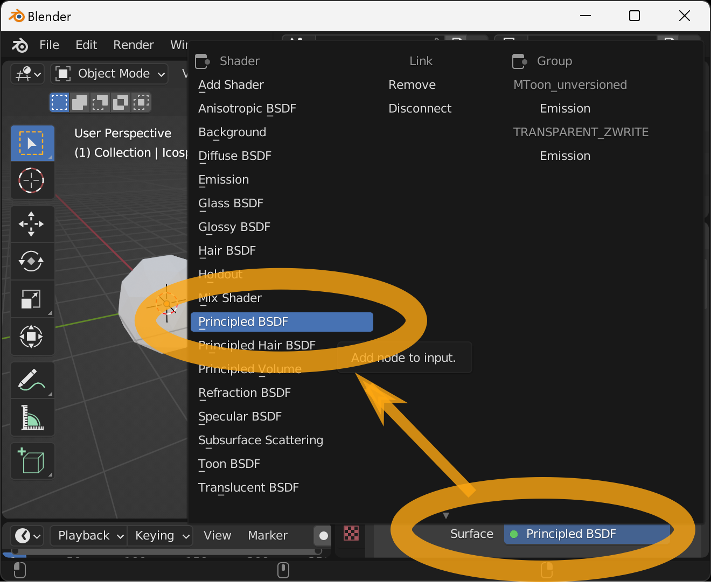Screen dimensions: 711x588
Task: Choose Anisotropic BSDF shader
Action: [247, 109]
